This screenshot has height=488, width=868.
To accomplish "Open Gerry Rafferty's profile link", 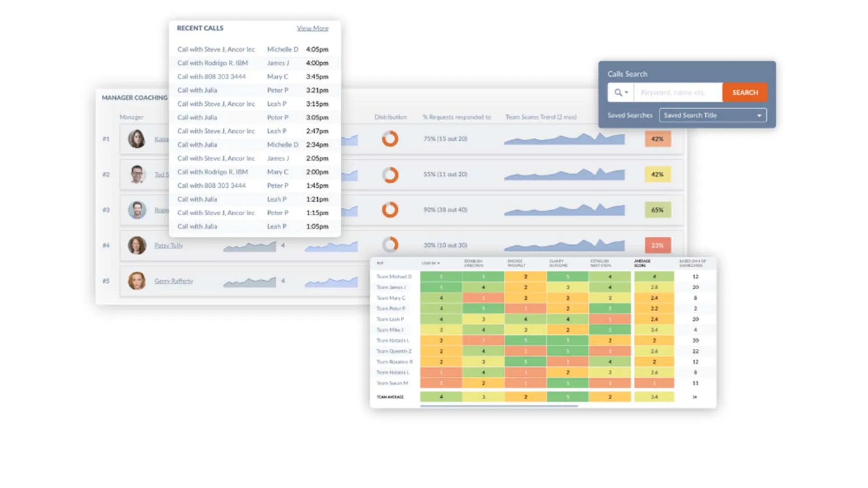I will pos(174,281).
